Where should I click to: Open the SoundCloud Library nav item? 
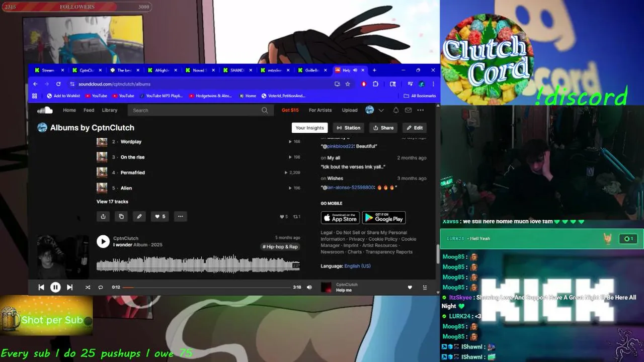tap(110, 110)
